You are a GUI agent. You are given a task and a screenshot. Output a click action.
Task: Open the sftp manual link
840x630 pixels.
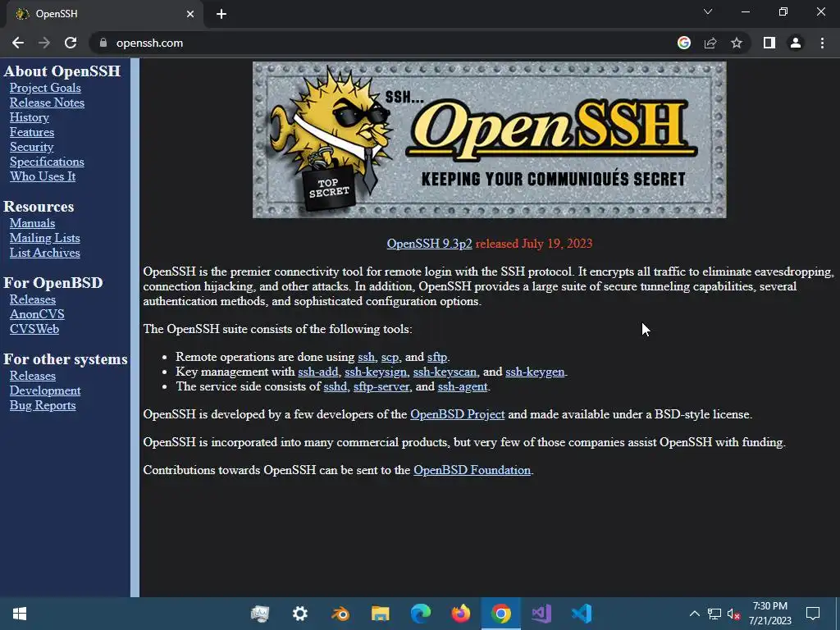436,357
